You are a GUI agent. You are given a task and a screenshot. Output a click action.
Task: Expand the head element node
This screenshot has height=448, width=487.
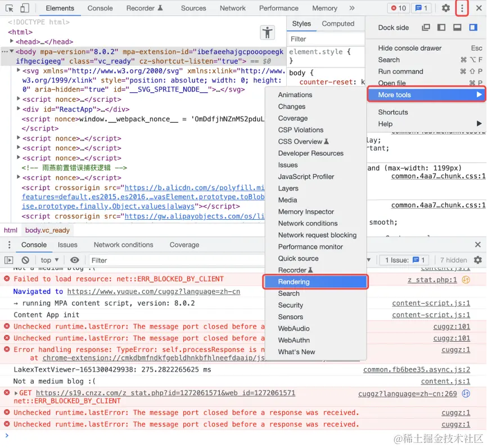coord(12,41)
